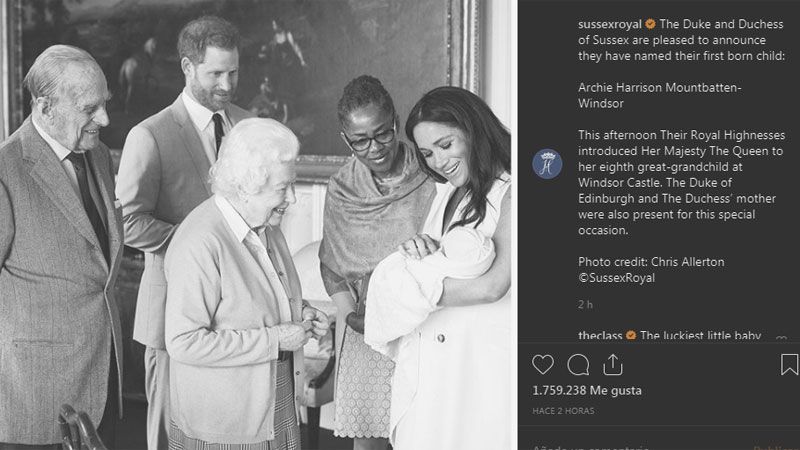
Task: Open the black-and-white royal family photo
Action: point(255,225)
